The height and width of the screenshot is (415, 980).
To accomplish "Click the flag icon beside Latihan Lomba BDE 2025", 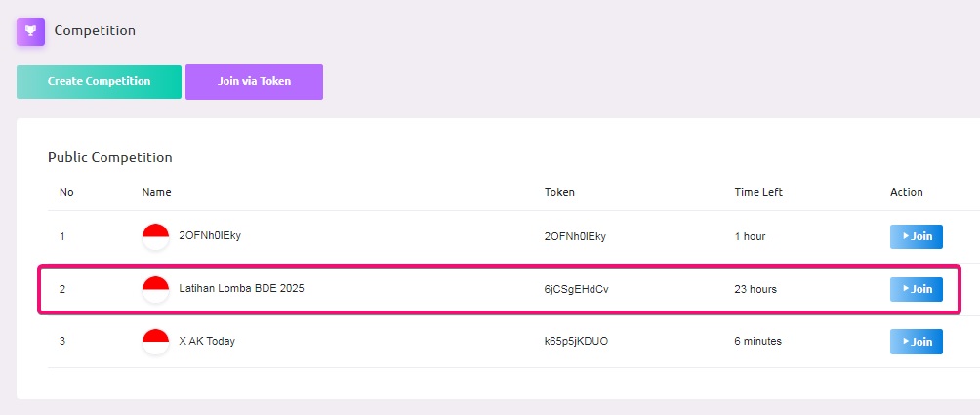I will click(x=155, y=289).
